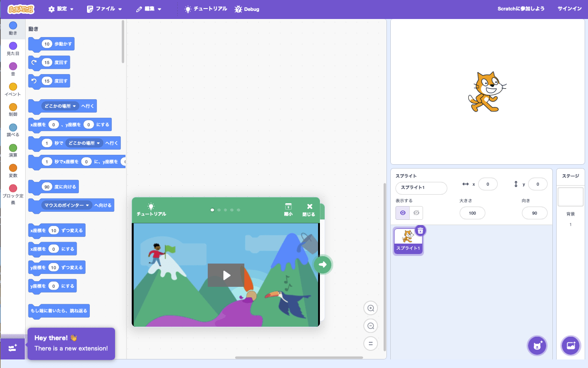The height and width of the screenshot is (368, 588).
Task: Click the choose backdrop image button
Action: tap(571, 345)
